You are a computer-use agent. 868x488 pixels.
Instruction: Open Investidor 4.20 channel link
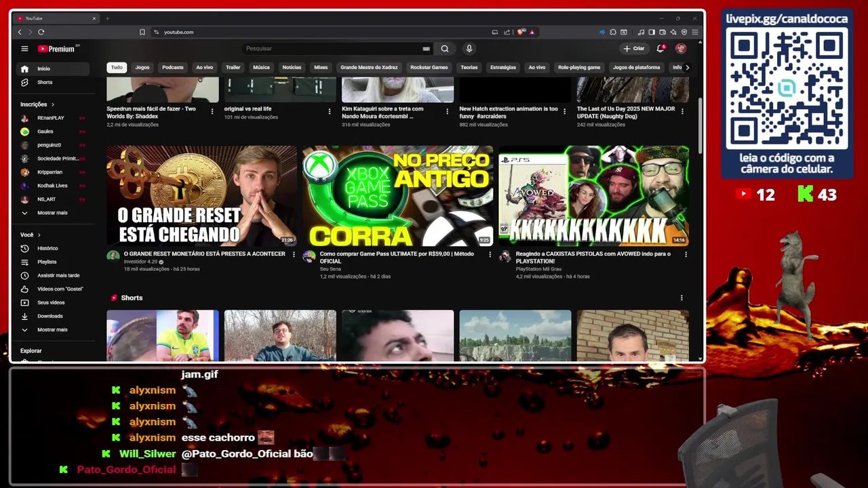[140, 262]
